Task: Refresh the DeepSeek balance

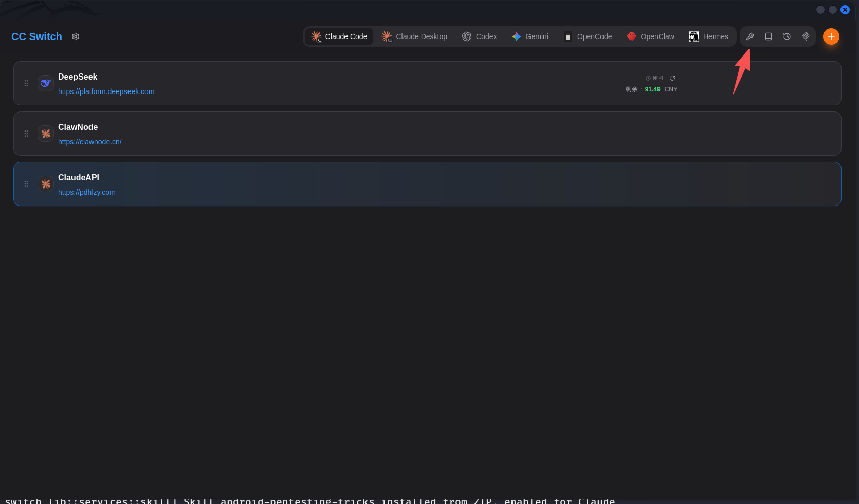Action: pos(672,78)
